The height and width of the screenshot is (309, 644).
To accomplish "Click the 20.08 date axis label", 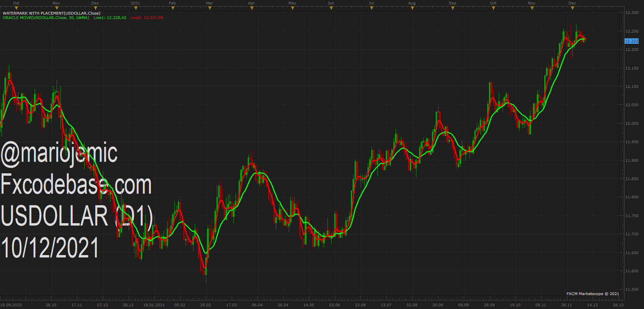I will click(x=438, y=305).
